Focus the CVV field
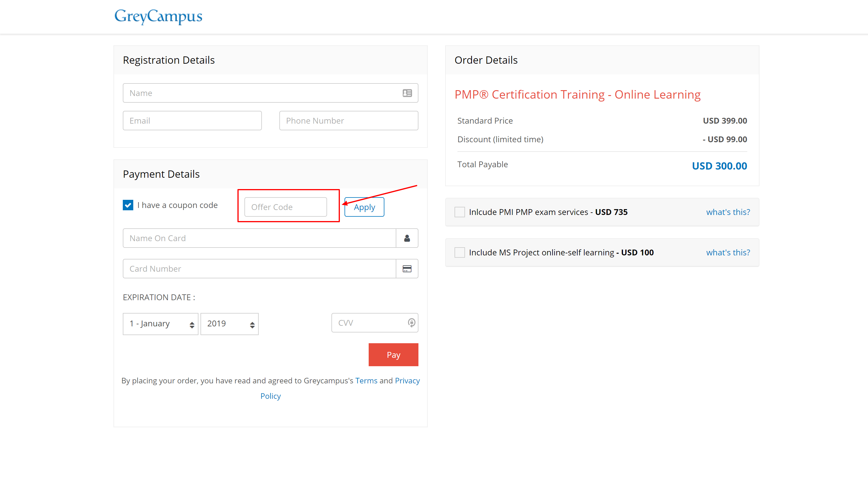This screenshot has width=868, height=500. coord(375,323)
